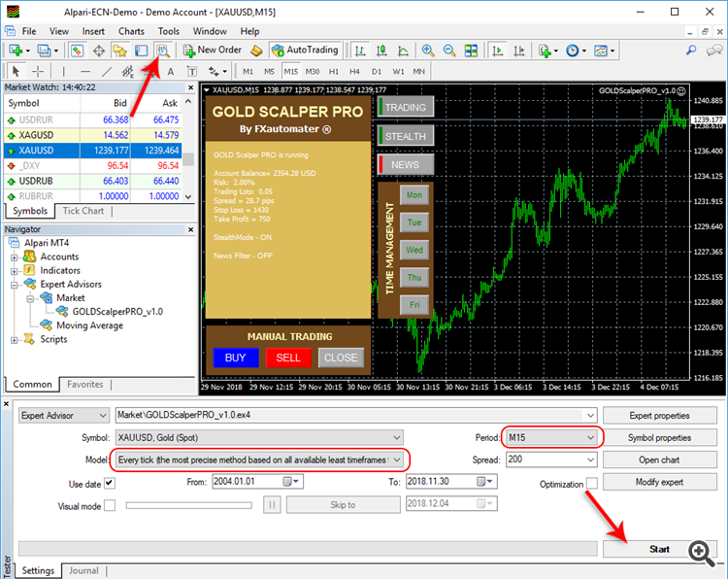
Task: Switch to the Tick Chart tab
Action: [83, 211]
